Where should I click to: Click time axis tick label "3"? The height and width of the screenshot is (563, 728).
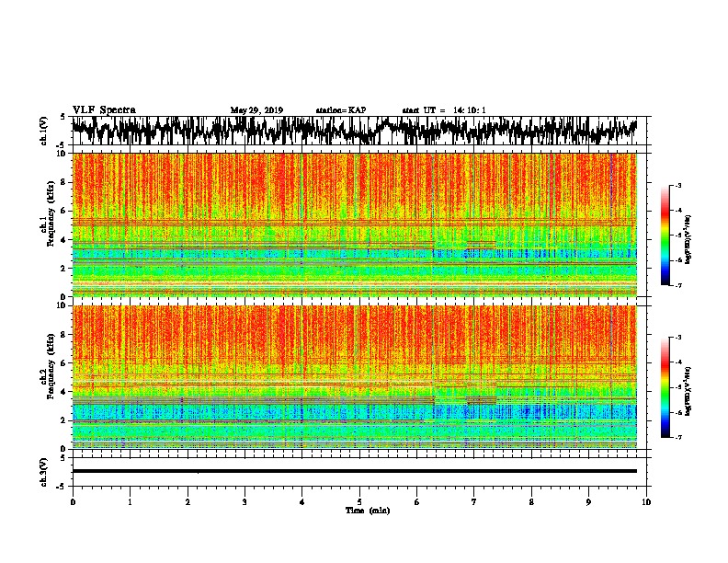(245, 502)
